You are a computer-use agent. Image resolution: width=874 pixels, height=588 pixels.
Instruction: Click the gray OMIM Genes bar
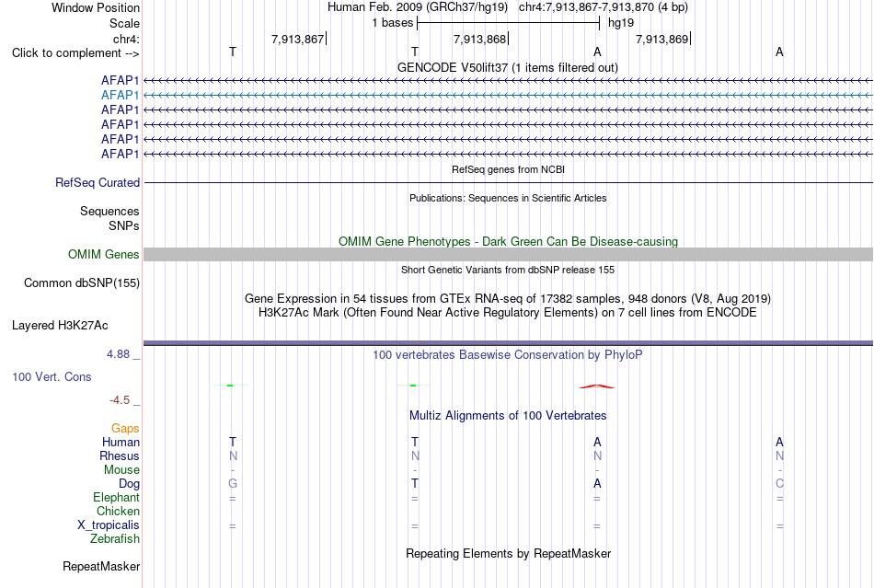click(x=508, y=255)
